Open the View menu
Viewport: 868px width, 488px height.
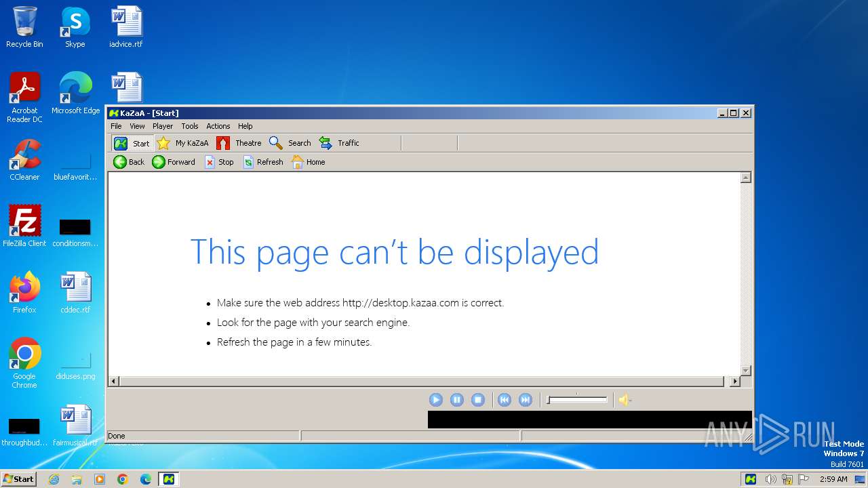tap(137, 126)
